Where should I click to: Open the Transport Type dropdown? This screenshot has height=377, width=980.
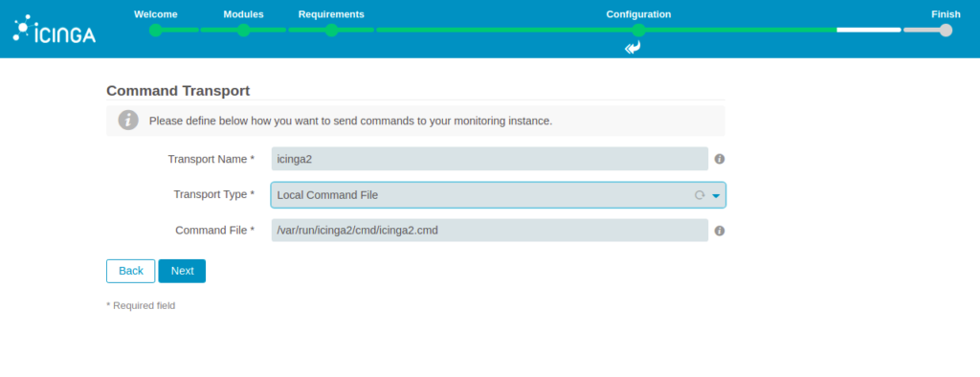(x=498, y=195)
